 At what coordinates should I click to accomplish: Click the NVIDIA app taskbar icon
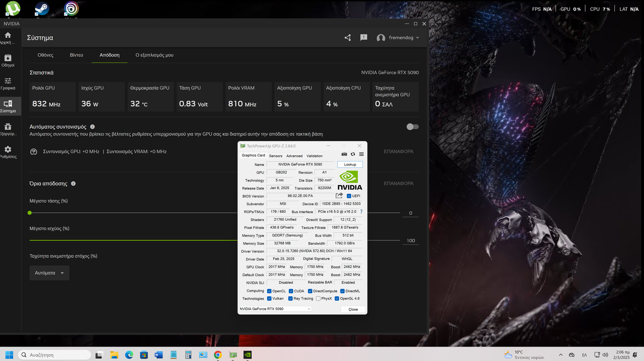coord(248,354)
